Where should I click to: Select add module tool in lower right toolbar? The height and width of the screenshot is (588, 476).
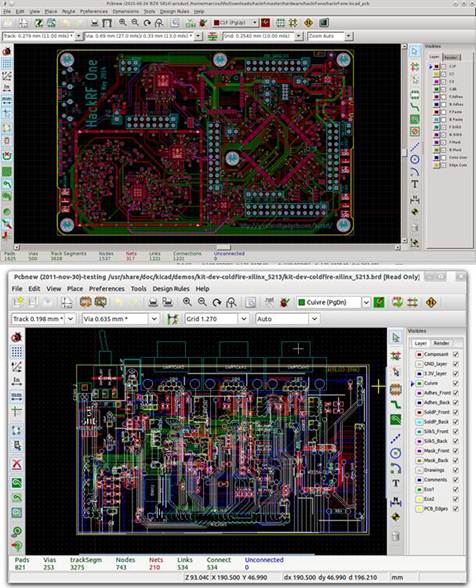pyautogui.click(x=396, y=389)
